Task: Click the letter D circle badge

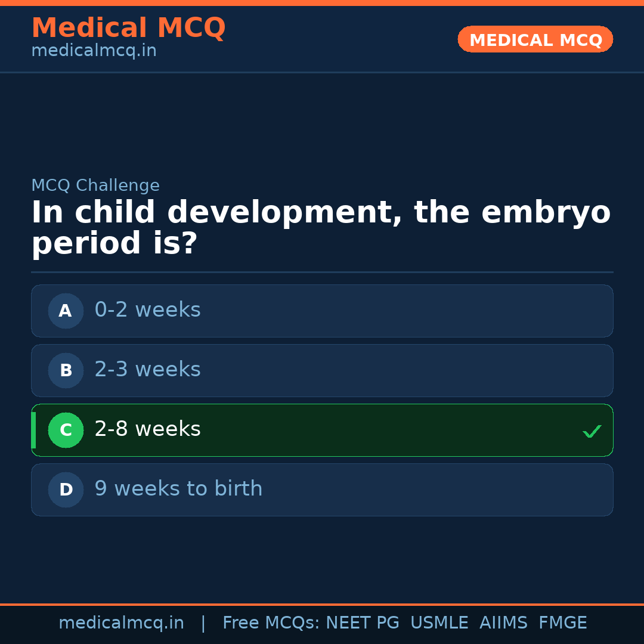Action: coord(66,490)
